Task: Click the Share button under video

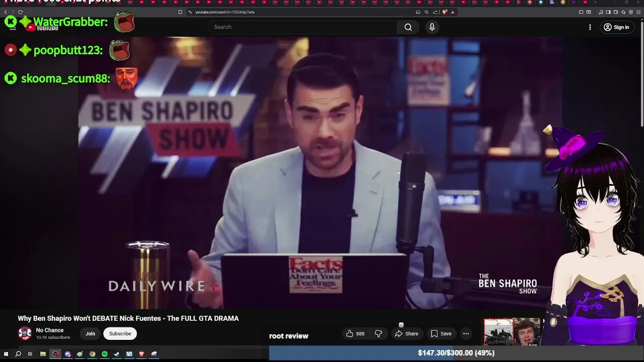Action: [407, 333]
